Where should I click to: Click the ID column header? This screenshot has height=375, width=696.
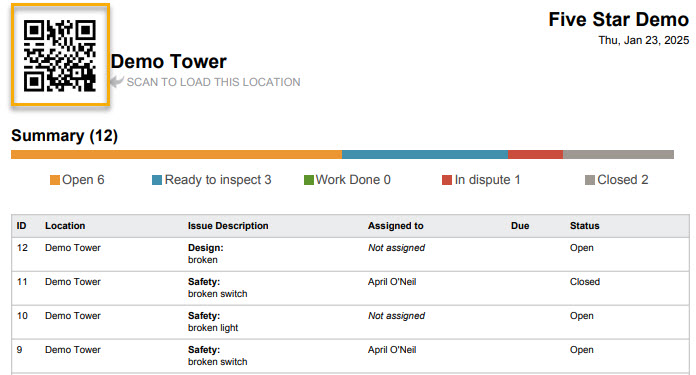21,225
